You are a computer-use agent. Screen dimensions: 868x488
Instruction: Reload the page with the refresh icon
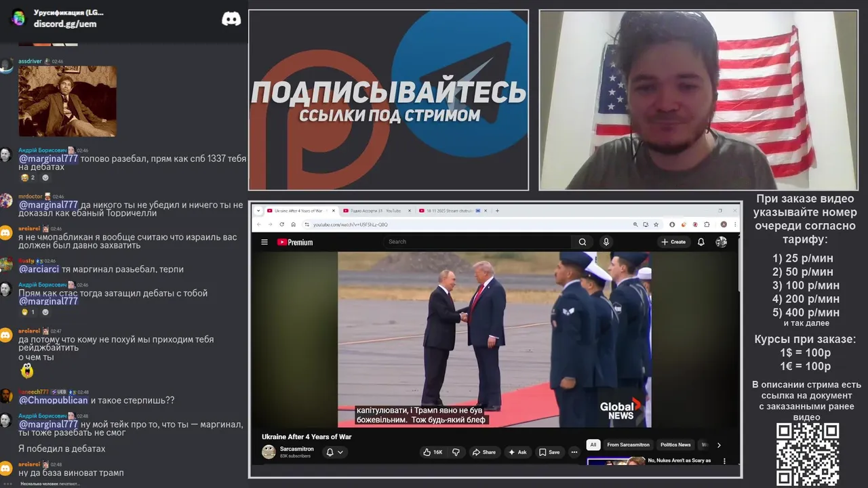coord(282,224)
